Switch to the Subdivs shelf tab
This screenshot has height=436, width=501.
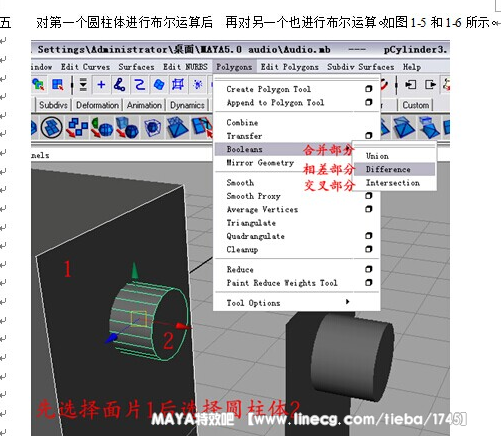tap(53, 105)
